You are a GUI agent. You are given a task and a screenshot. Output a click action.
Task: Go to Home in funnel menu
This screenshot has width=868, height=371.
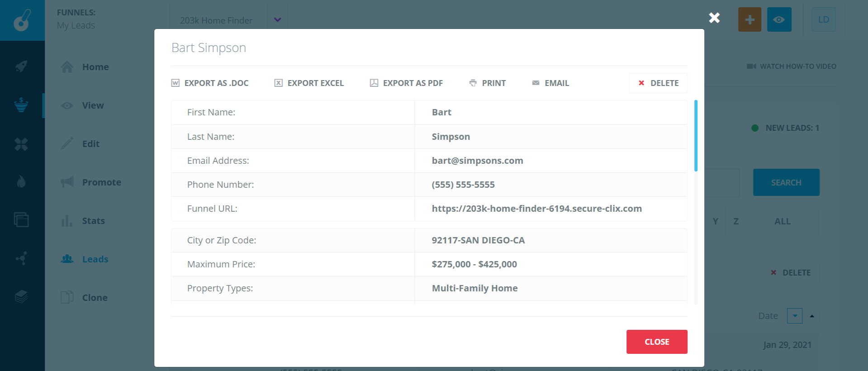tap(95, 67)
